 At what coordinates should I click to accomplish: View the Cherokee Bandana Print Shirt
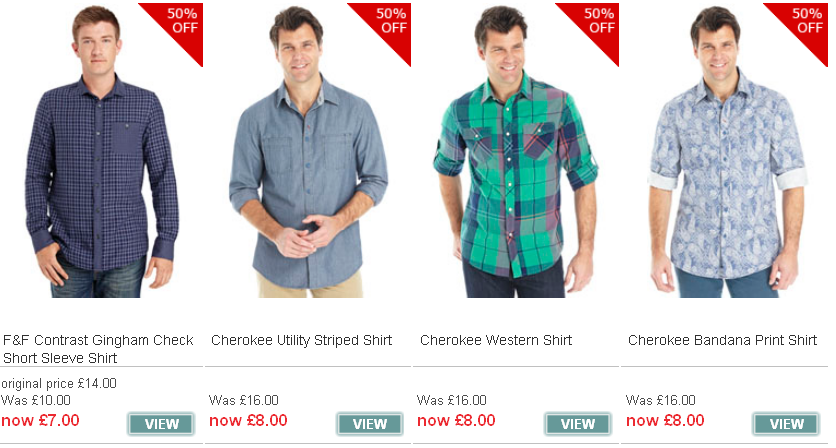[786, 424]
